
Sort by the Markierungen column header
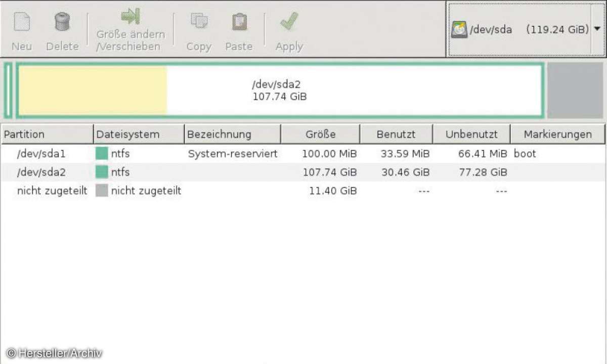pyautogui.click(x=557, y=134)
